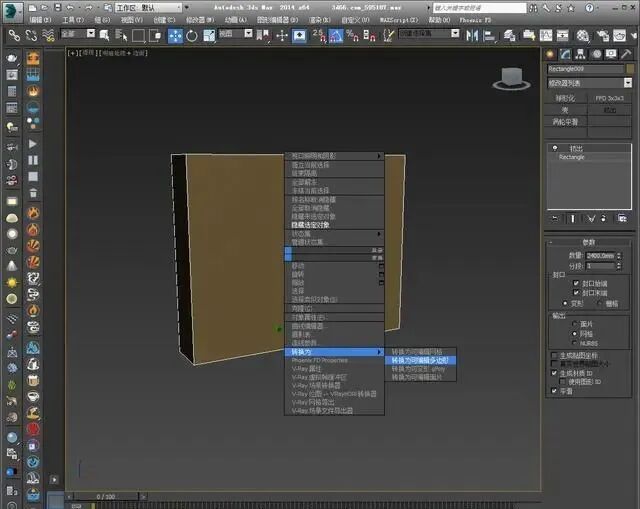This screenshot has width=640, height=509.
Task: Select the NURBS output radio button
Action: (x=575, y=343)
